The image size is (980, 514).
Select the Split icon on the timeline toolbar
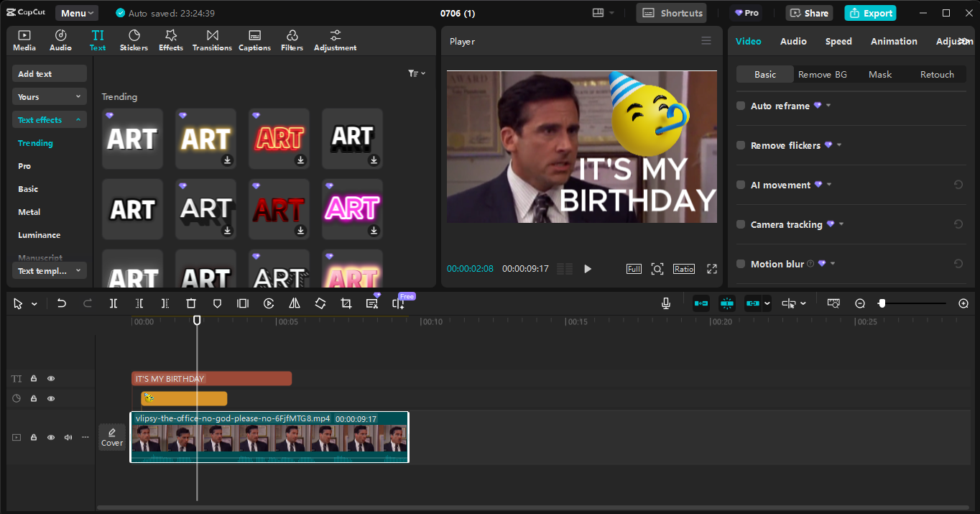113,303
